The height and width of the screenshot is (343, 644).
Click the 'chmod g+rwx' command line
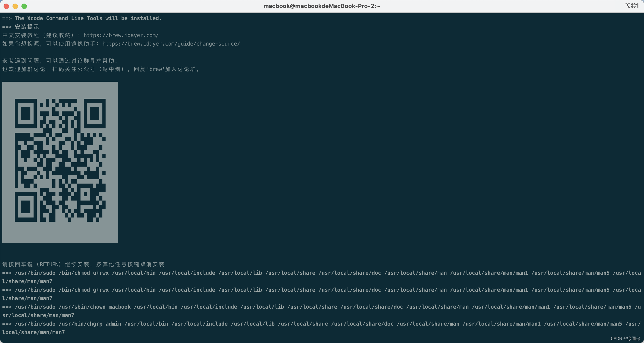pos(322,294)
